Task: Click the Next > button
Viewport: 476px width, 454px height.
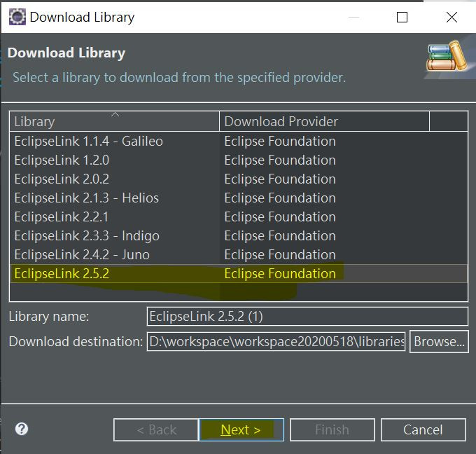Action: click(241, 429)
